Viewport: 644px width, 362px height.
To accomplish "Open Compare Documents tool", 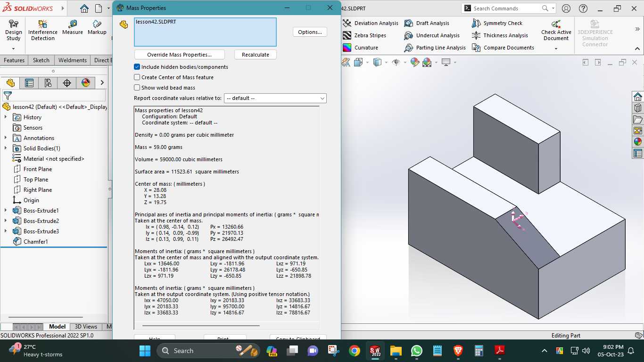I will click(503, 48).
